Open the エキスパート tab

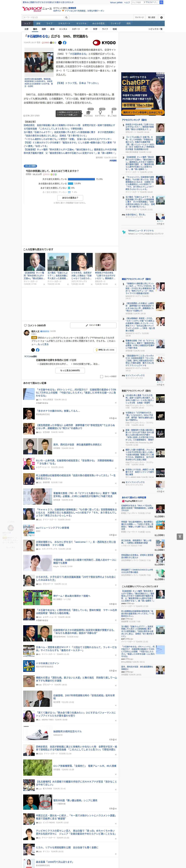click(64, 23)
